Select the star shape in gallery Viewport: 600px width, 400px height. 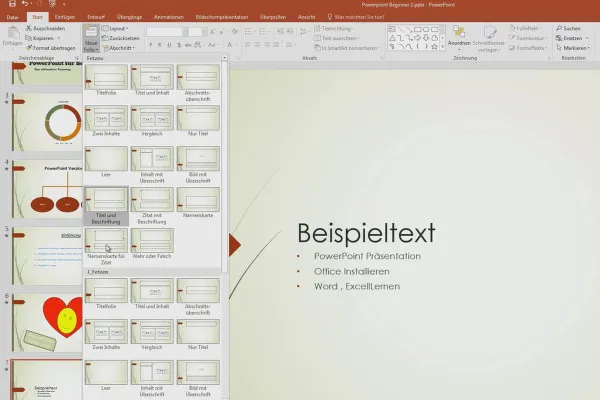pyautogui.click(x=434, y=47)
